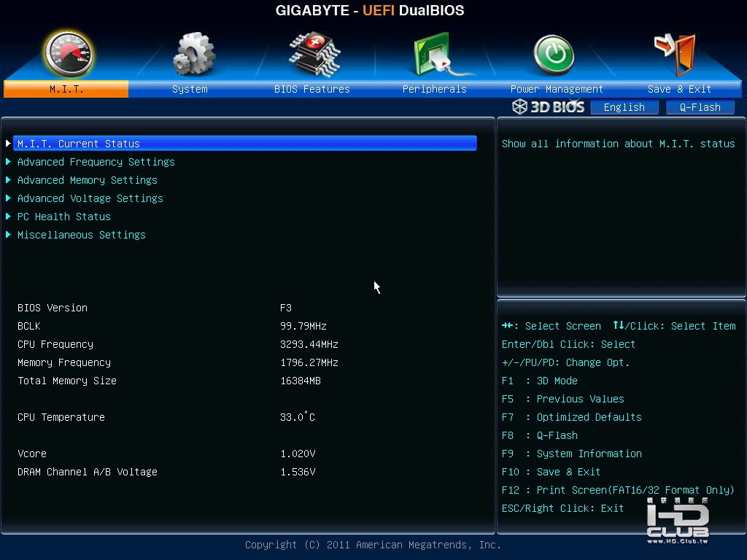Click the '+/-/PU/PD: Change Opt.' hint
This screenshot has height=560, width=747.
(x=565, y=362)
